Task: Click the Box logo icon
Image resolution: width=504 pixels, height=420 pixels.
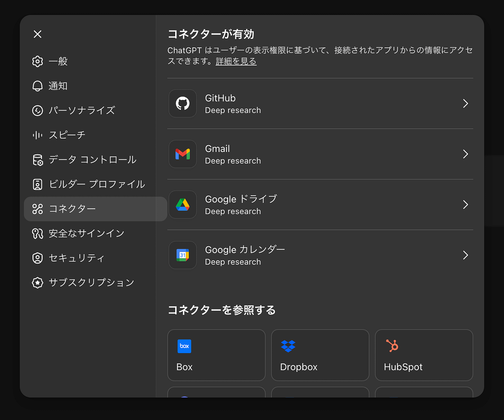Action: [x=184, y=346]
